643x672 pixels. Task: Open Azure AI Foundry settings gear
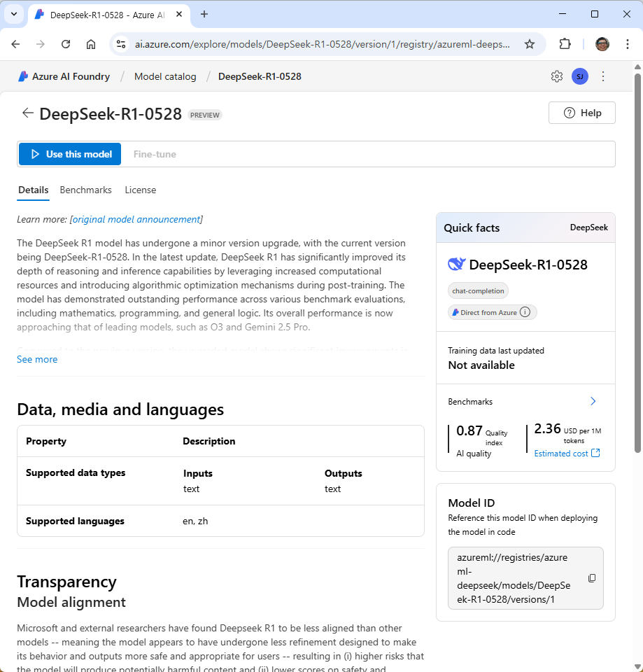point(557,76)
